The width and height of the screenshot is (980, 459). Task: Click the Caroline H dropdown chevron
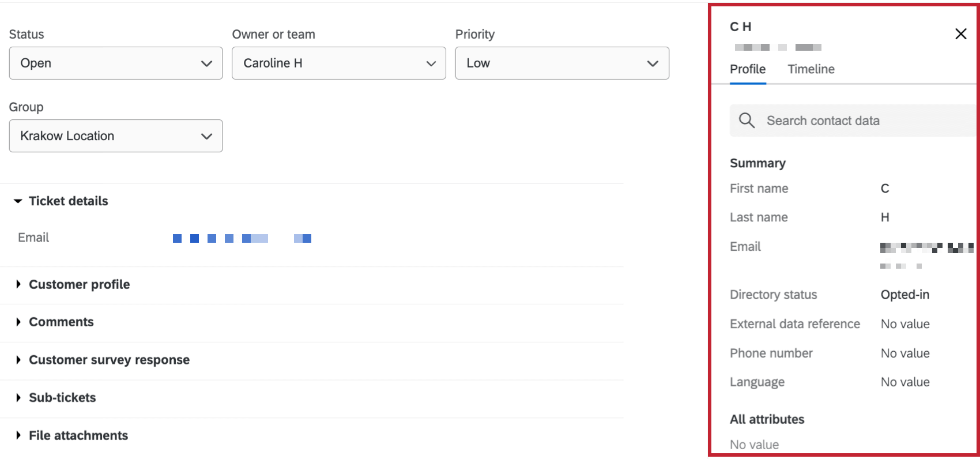point(431,63)
